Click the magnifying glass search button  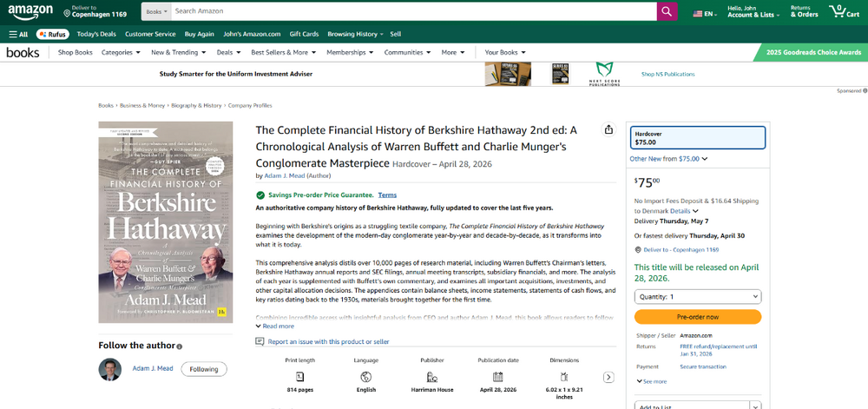coord(667,11)
